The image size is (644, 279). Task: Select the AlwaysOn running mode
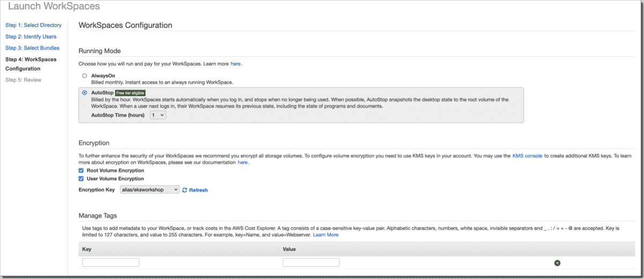85,76
